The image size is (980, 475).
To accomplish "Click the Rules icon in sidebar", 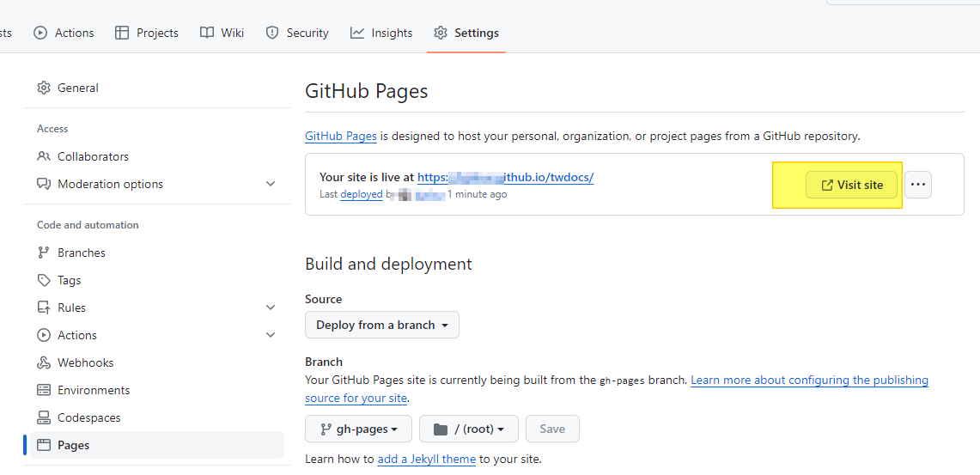I will tap(43, 308).
